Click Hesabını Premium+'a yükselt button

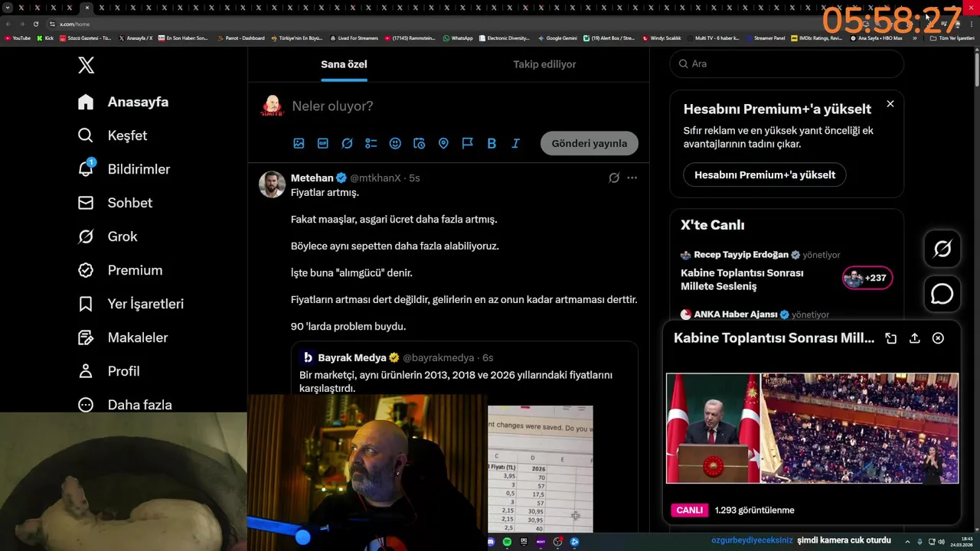point(765,174)
